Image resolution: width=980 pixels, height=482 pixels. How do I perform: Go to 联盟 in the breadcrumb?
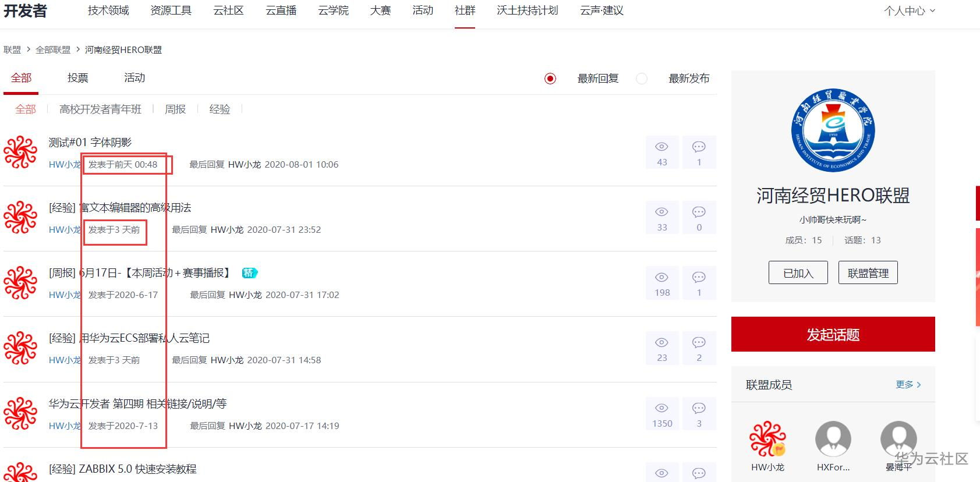pos(12,50)
